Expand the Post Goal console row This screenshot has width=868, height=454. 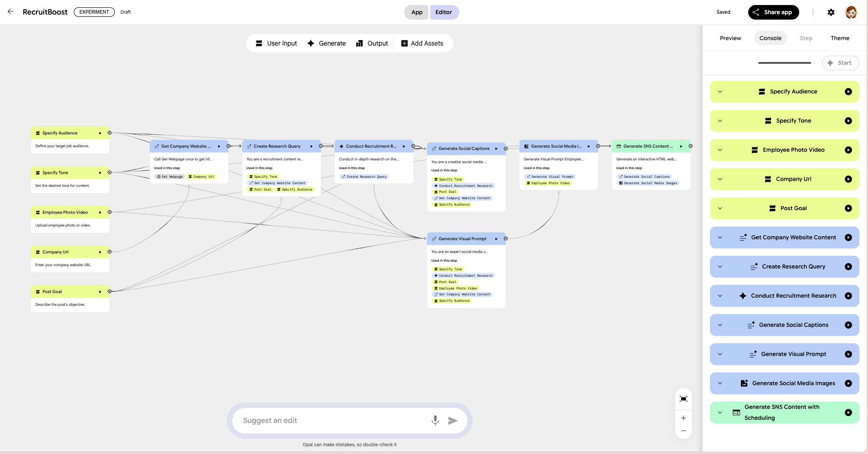click(720, 208)
